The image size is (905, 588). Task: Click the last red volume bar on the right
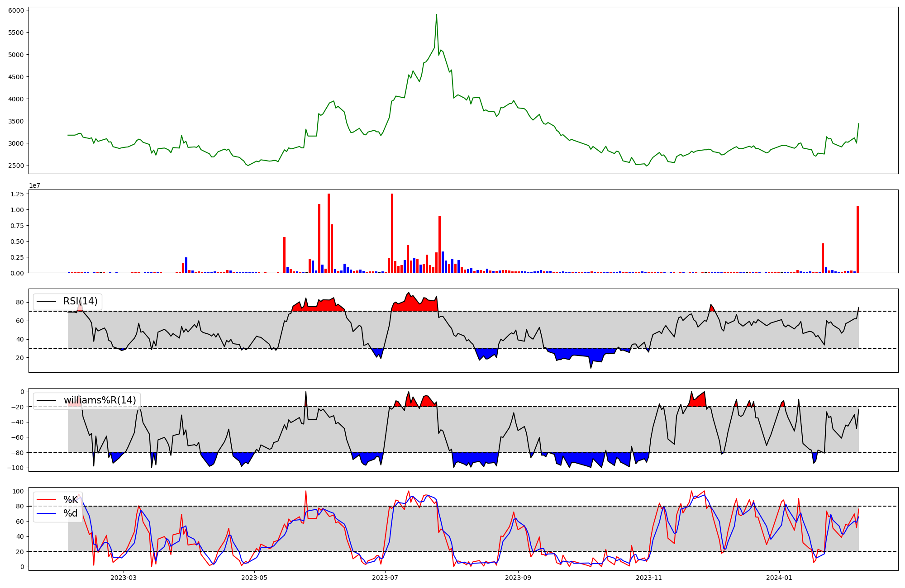pos(857,239)
